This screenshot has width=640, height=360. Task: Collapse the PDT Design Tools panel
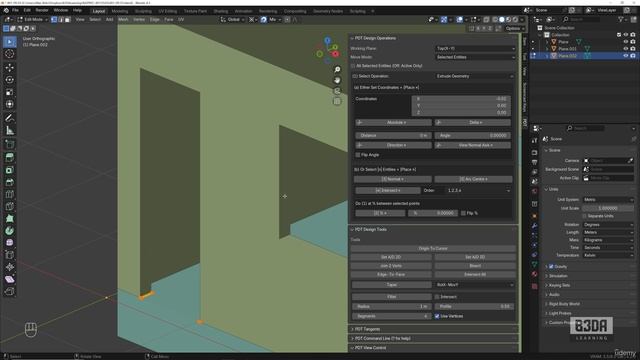433,229
